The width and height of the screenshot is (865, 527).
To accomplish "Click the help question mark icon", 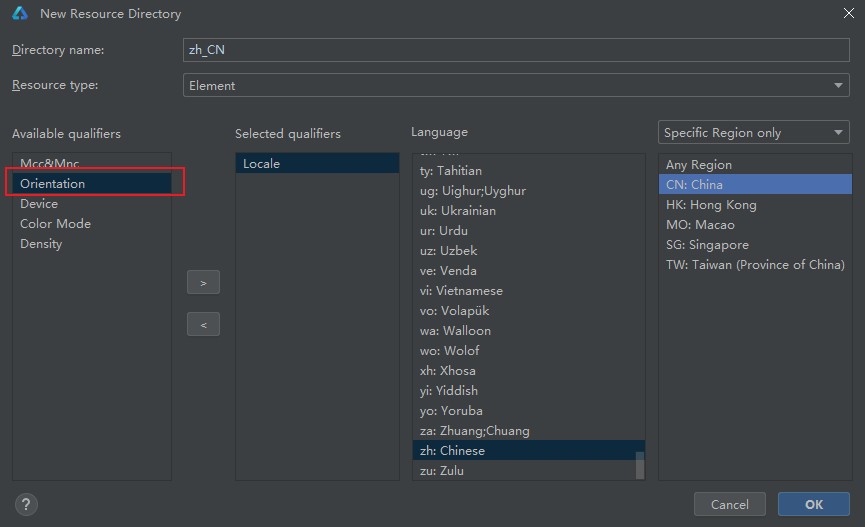I will click(x=26, y=504).
